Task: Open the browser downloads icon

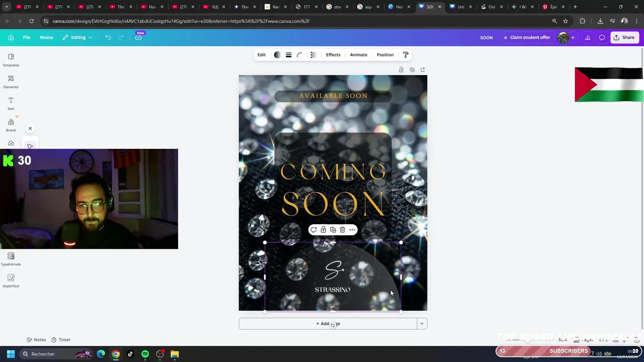Action: (x=600, y=21)
